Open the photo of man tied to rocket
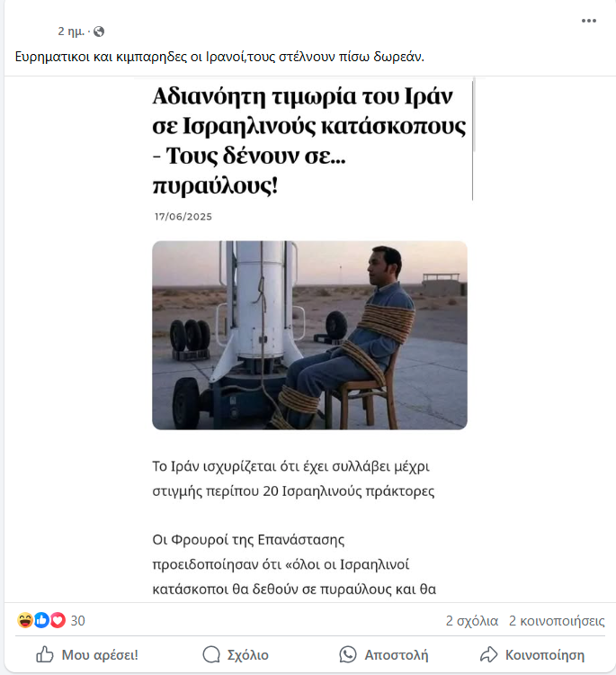This screenshot has width=616, height=675. (x=309, y=335)
